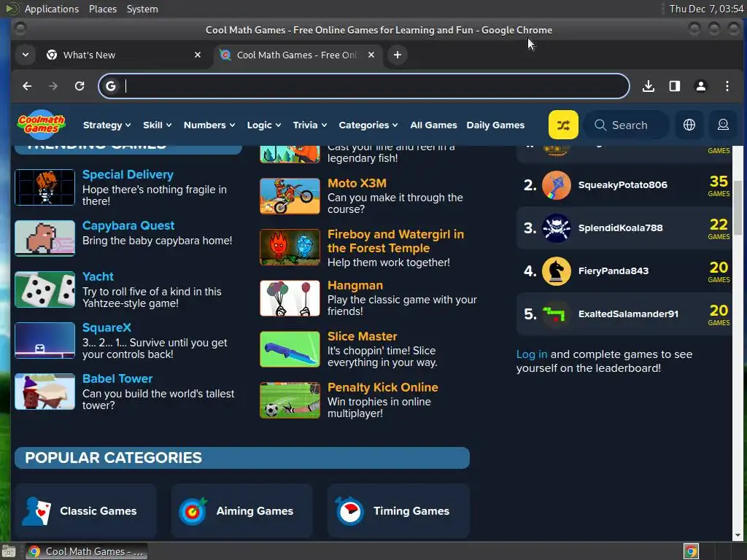Click the Coolmath Games logo

[x=42, y=125]
